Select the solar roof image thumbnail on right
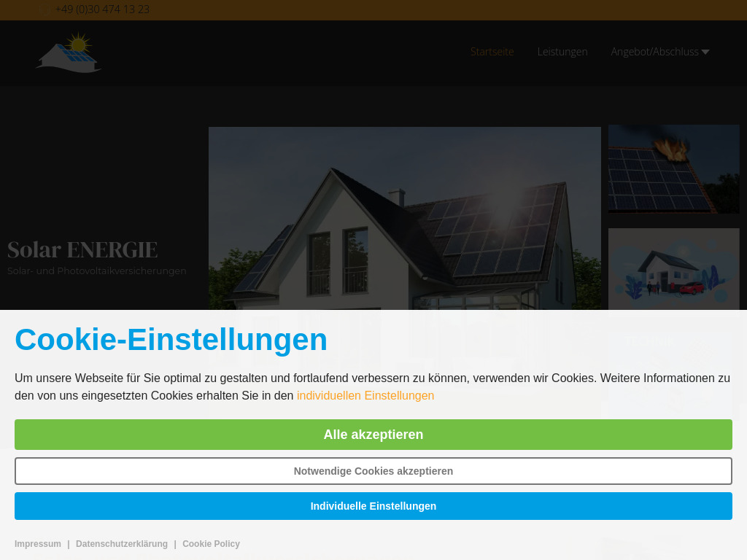Image resolution: width=747 pixels, height=560 pixels. click(673, 168)
